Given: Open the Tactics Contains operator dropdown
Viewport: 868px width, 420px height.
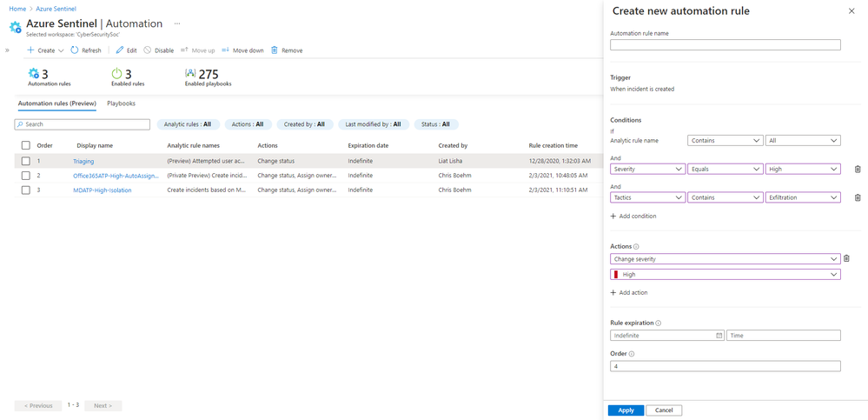Looking at the screenshot, I should tap(726, 197).
